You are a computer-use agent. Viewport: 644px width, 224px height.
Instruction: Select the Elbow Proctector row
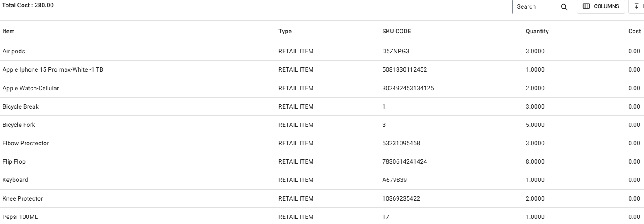point(26,143)
